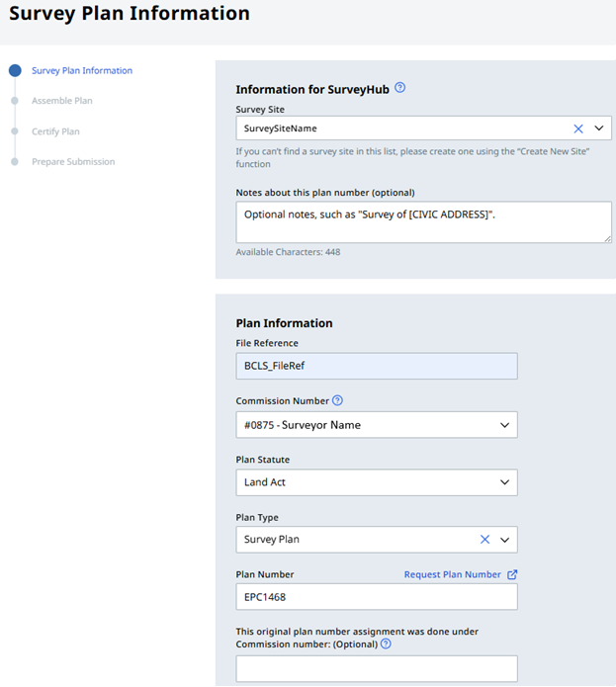Screen dimensions: 616x687
Task: Select Survey Plan Information in sidebar
Action: point(81,71)
